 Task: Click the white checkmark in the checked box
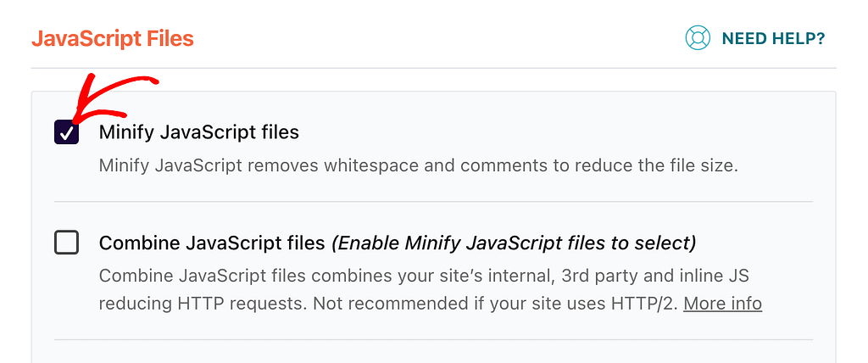[66, 133]
